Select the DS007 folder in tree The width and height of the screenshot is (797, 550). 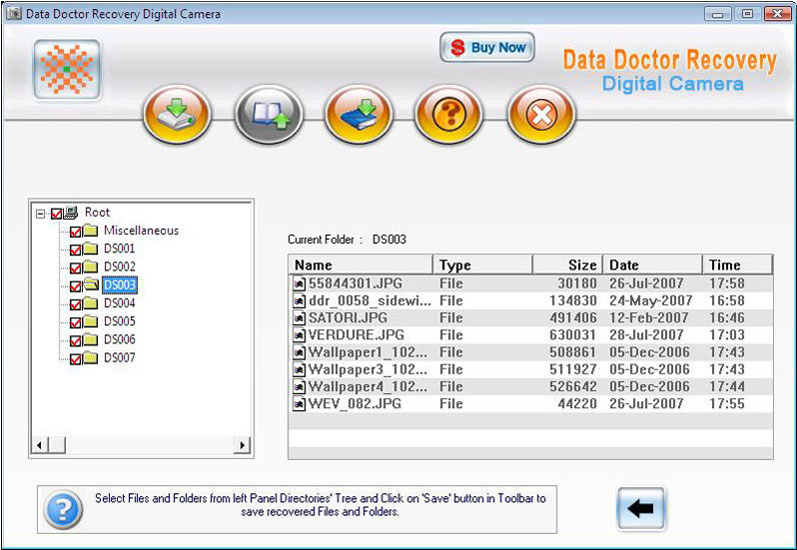(x=119, y=357)
